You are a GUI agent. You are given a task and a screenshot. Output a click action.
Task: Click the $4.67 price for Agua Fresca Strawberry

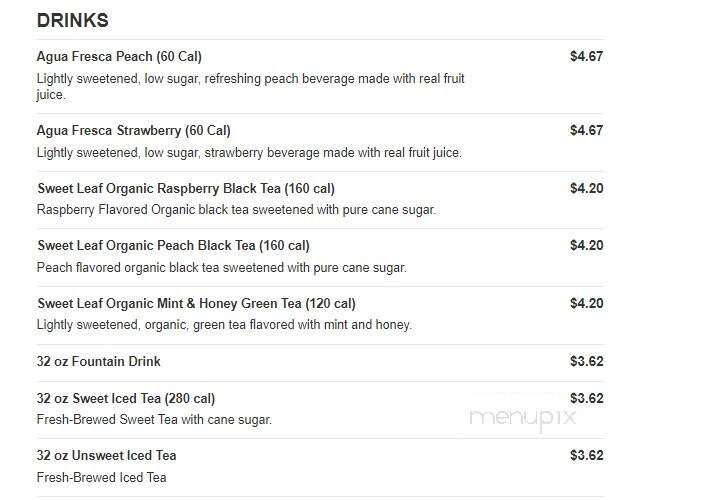[x=586, y=130]
